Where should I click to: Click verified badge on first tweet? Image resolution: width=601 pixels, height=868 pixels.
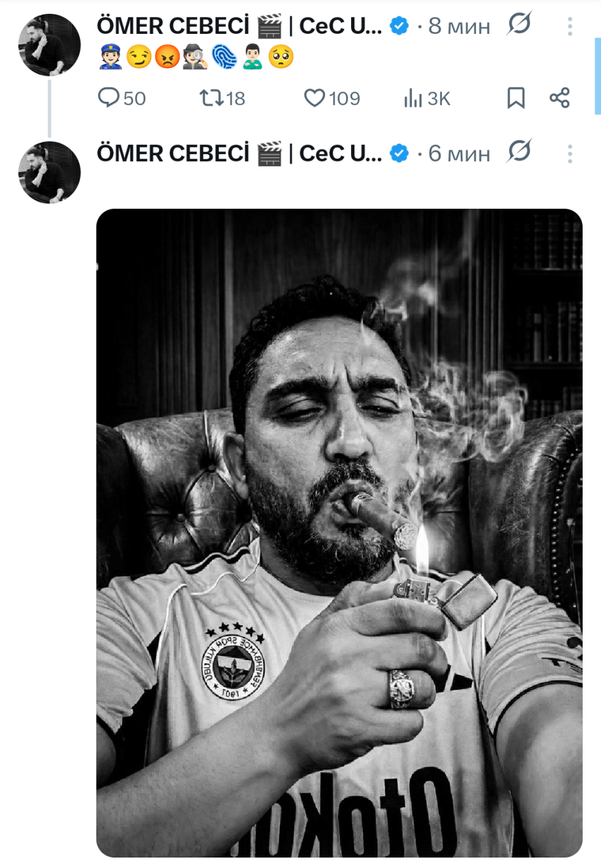[399, 26]
